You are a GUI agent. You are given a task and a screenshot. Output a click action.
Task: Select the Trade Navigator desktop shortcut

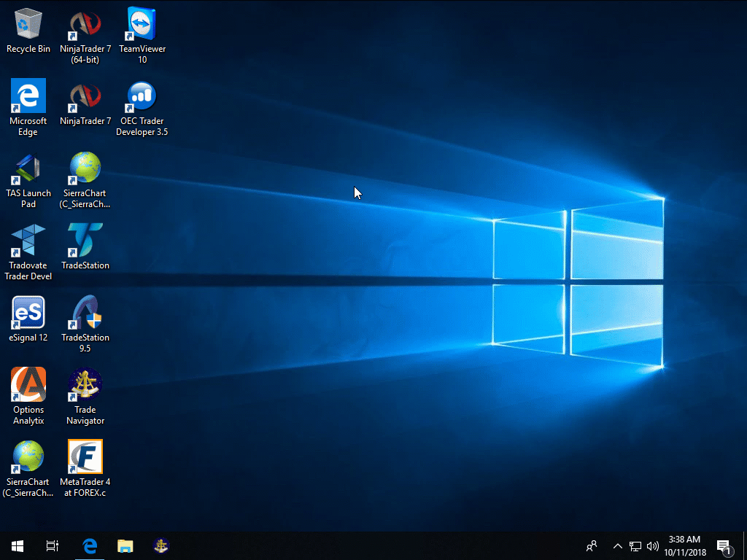(85, 397)
